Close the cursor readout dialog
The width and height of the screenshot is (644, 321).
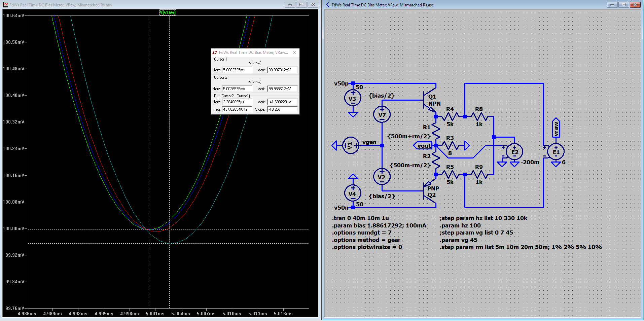[x=294, y=52]
